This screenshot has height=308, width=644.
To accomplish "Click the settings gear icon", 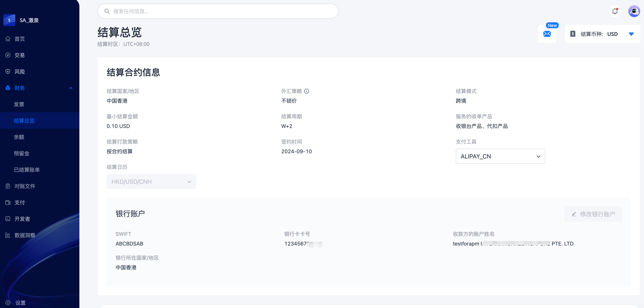I will pyautogui.click(x=8, y=302).
